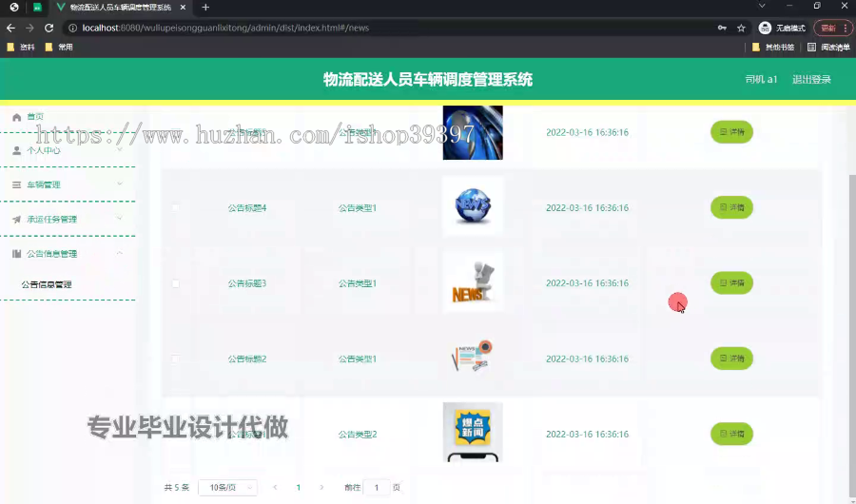Screen dimensions: 856x504
Task: Open the 阅读清单 reading list
Action: coord(828,47)
